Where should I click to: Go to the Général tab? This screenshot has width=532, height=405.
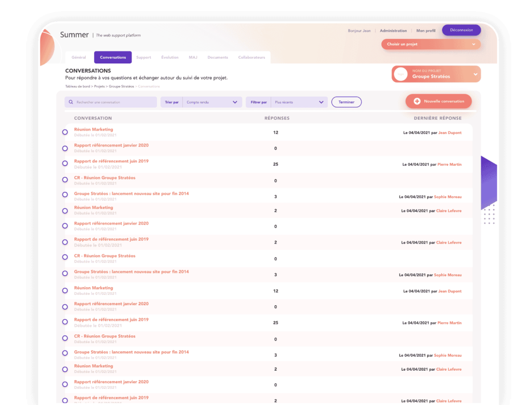click(x=78, y=57)
